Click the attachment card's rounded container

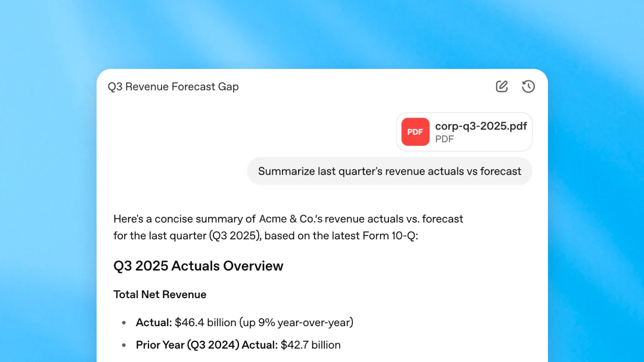click(464, 132)
